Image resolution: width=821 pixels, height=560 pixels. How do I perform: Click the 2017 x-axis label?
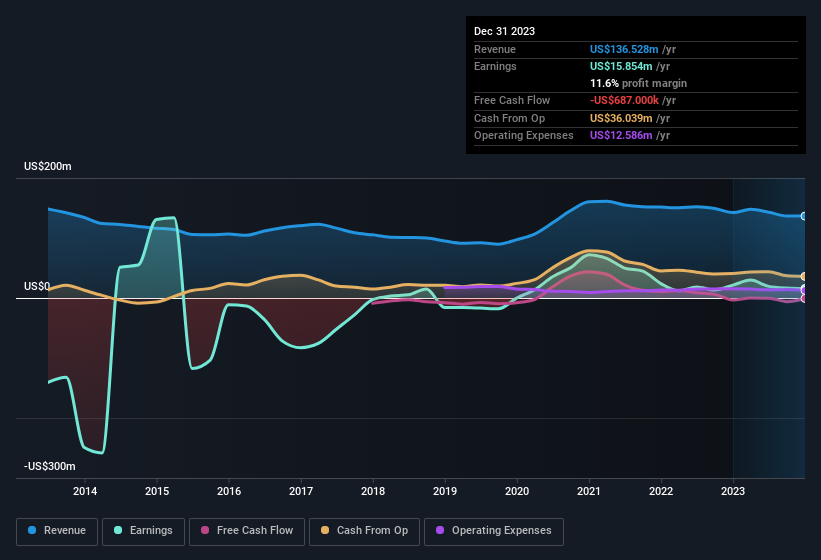coord(301,491)
